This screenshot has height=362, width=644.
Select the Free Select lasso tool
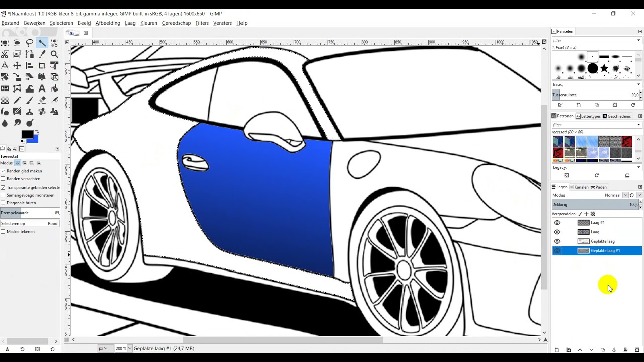pyautogui.click(x=29, y=42)
